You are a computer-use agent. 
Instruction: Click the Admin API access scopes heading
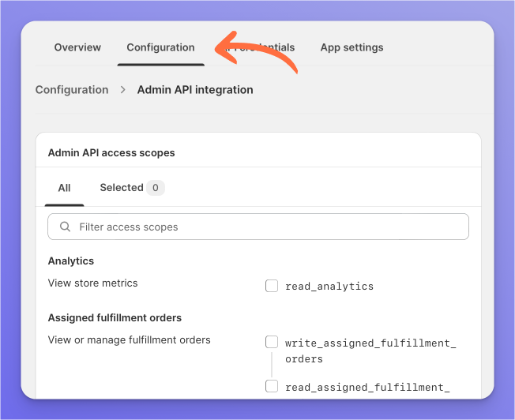click(x=111, y=152)
